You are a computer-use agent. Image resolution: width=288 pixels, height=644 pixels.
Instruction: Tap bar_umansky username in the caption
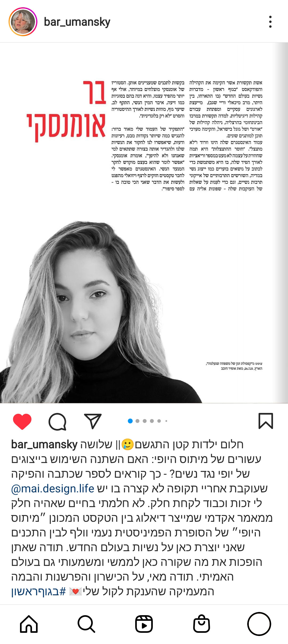(x=44, y=444)
